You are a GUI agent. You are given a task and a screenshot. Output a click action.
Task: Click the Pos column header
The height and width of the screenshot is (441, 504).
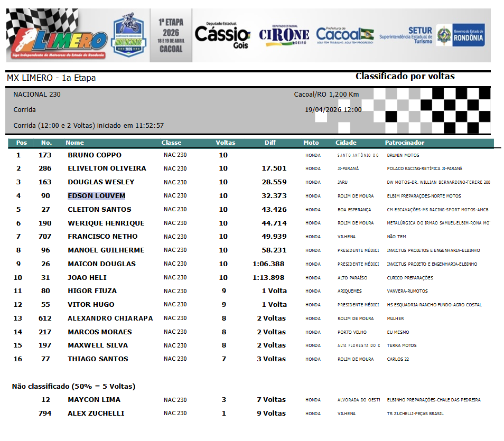22,143
